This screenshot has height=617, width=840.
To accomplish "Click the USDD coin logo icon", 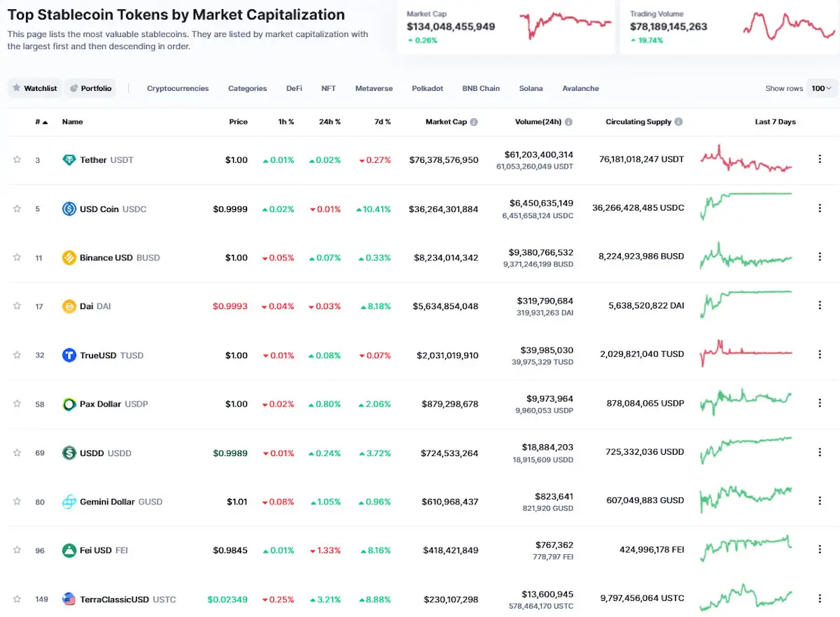I will (69, 453).
